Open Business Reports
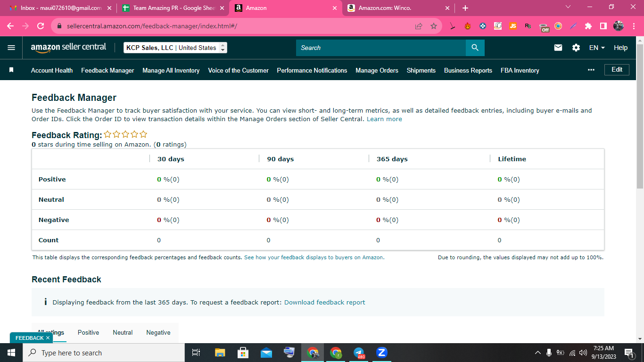 pyautogui.click(x=468, y=70)
